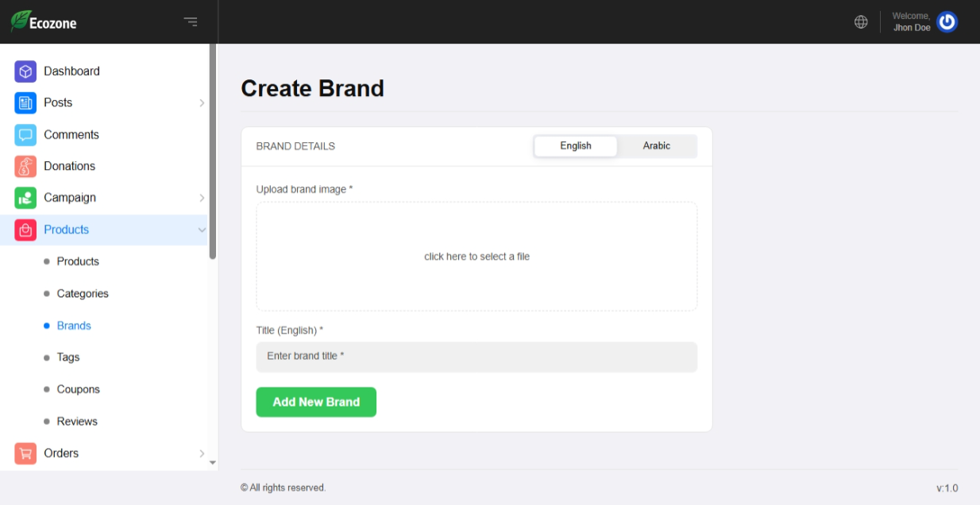Click the Campaign icon in sidebar

point(25,198)
